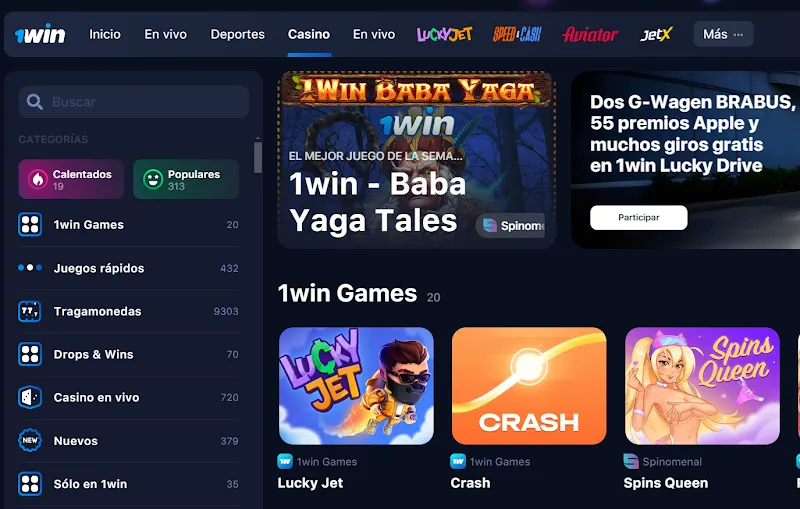Expand the Más menu
This screenshot has height=509, width=800.
click(x=723, y=34)
